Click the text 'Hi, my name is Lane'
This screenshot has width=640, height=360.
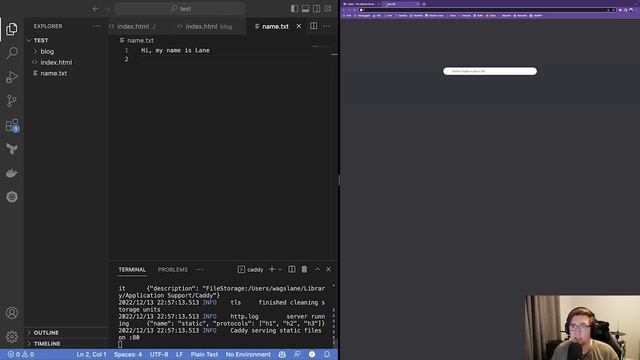click(x=175, y=50)
